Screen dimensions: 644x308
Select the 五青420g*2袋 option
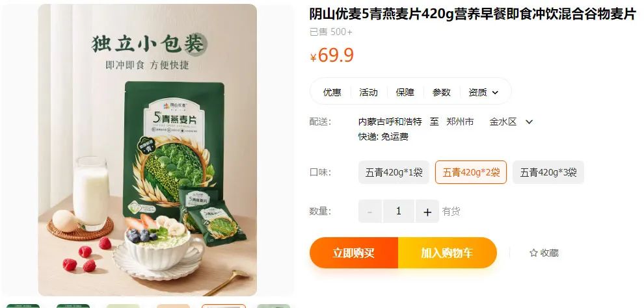pos(471,172)
